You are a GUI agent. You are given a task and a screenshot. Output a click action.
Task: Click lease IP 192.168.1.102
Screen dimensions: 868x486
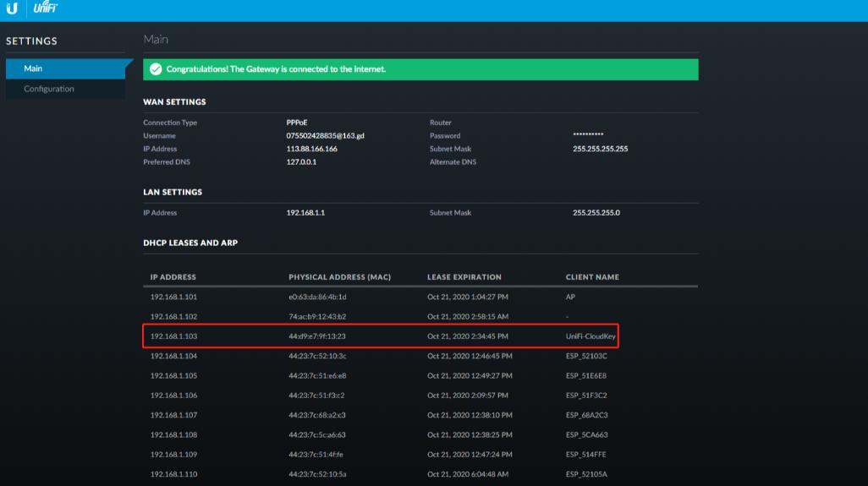[173, 317]
